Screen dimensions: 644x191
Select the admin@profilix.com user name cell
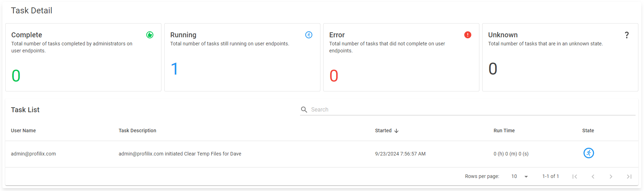33,154
